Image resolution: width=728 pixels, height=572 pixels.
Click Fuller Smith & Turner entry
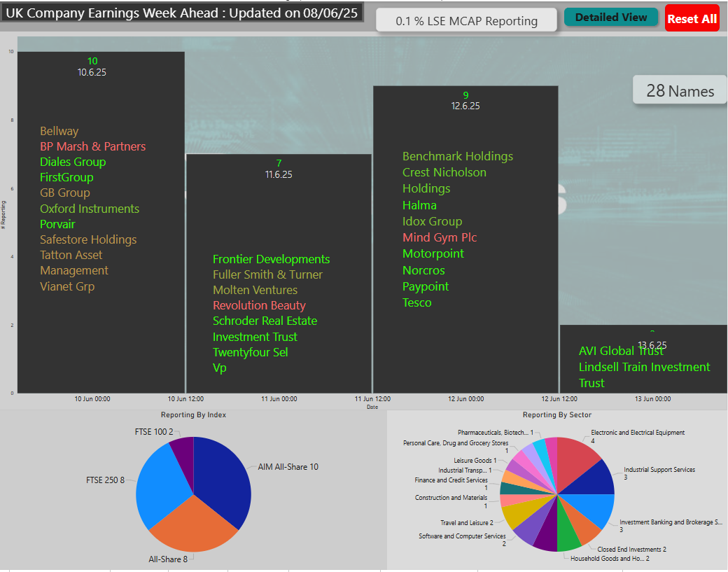click(267, 274)
